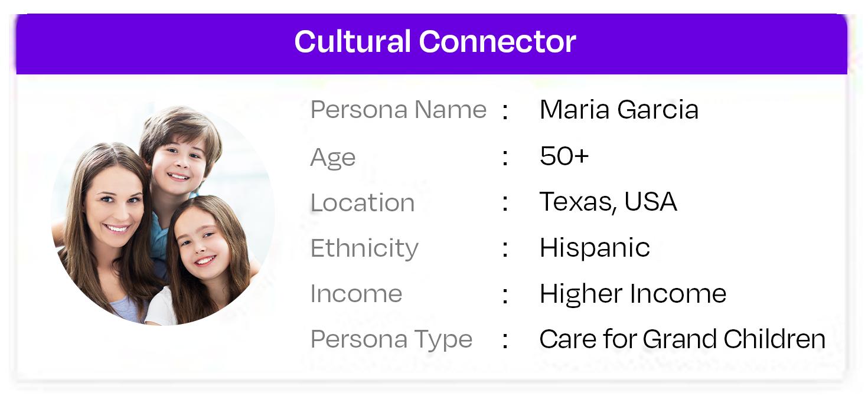Click the colon after Location
Viewport: 868px width, 406px height.
(x=505, y=204)
